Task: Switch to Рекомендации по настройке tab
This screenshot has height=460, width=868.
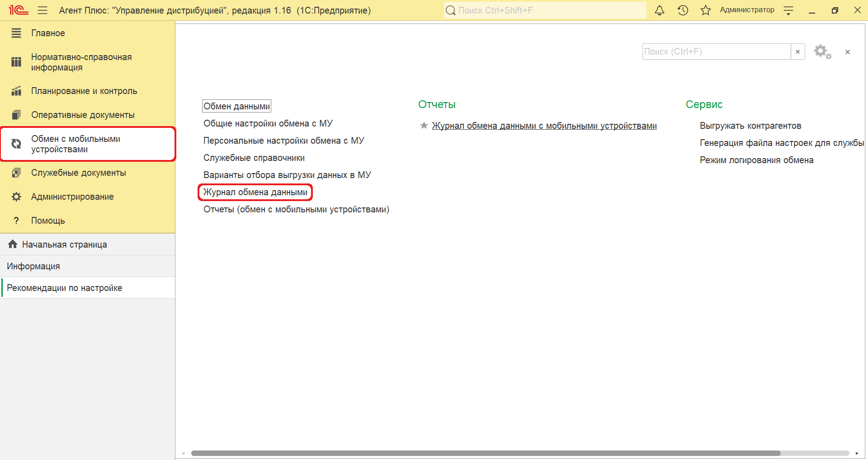Action: [x=65, y=288]
